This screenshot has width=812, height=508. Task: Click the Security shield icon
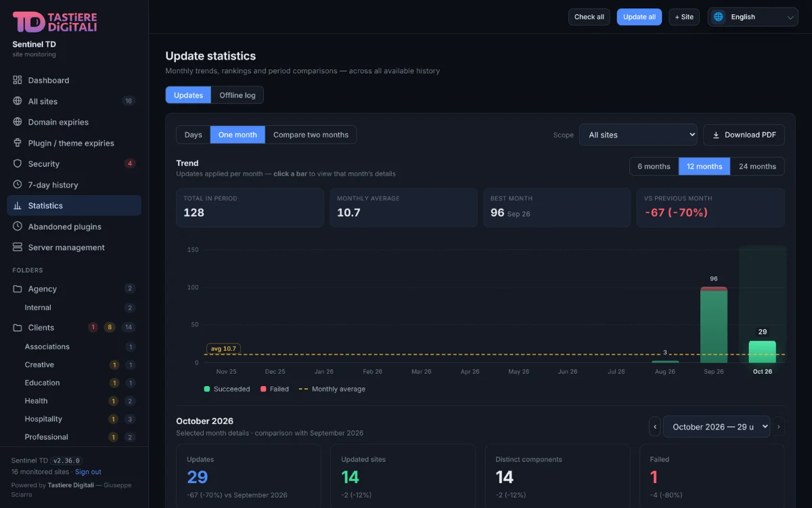[18, 164]
